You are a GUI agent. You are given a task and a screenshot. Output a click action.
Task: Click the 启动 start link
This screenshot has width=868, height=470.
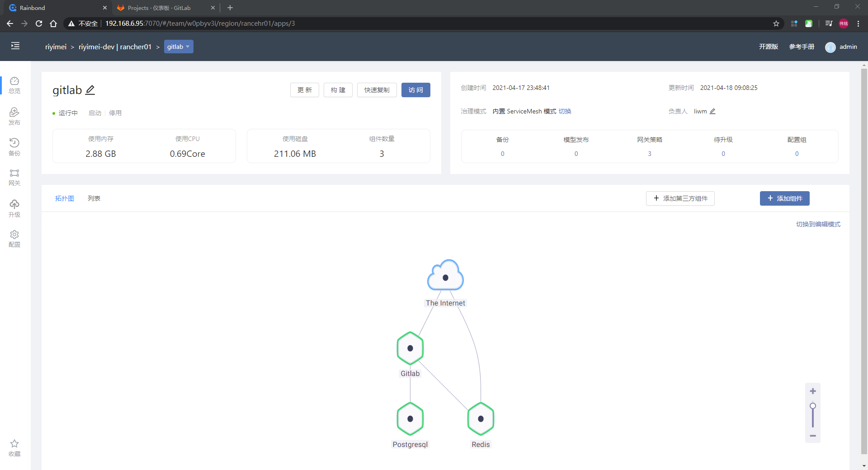(95, 113)
